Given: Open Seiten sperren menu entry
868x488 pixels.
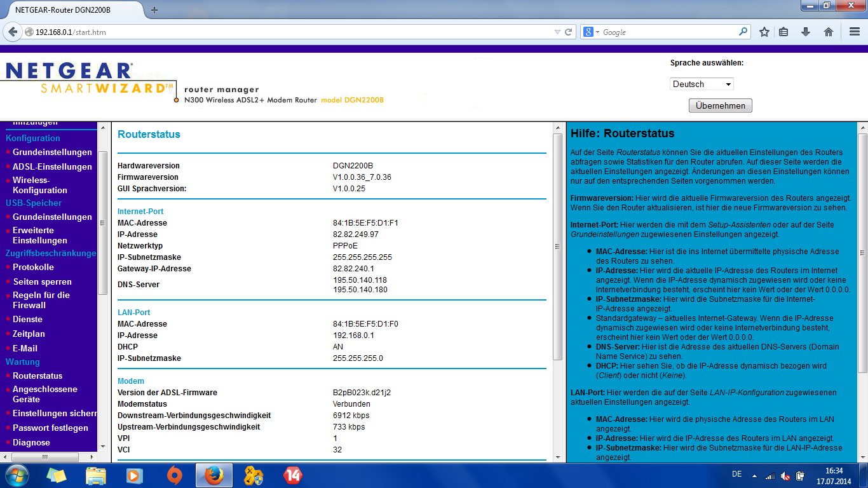Looking at the screenshot, I should tap(43, 282).
